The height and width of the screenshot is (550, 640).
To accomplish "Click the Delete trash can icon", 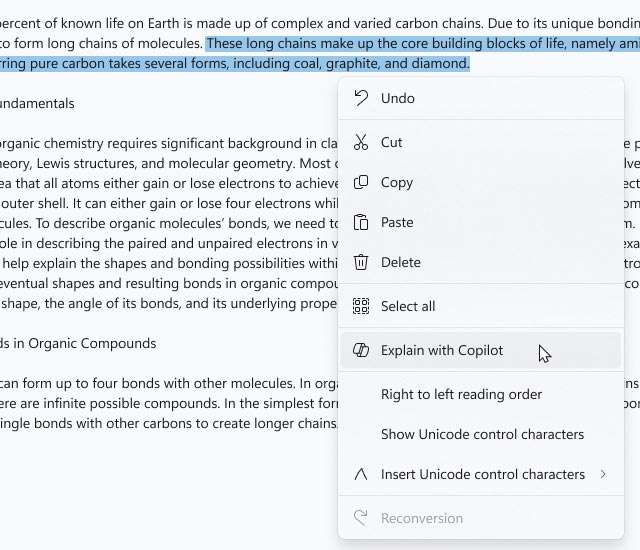I will (361, 262).
